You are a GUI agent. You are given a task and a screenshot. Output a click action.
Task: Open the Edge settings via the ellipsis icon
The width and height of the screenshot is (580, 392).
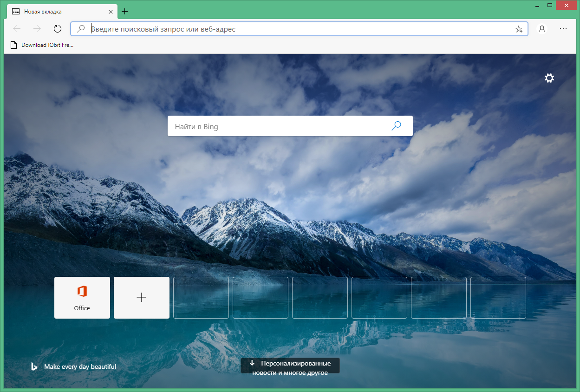[x=563, y=28]
